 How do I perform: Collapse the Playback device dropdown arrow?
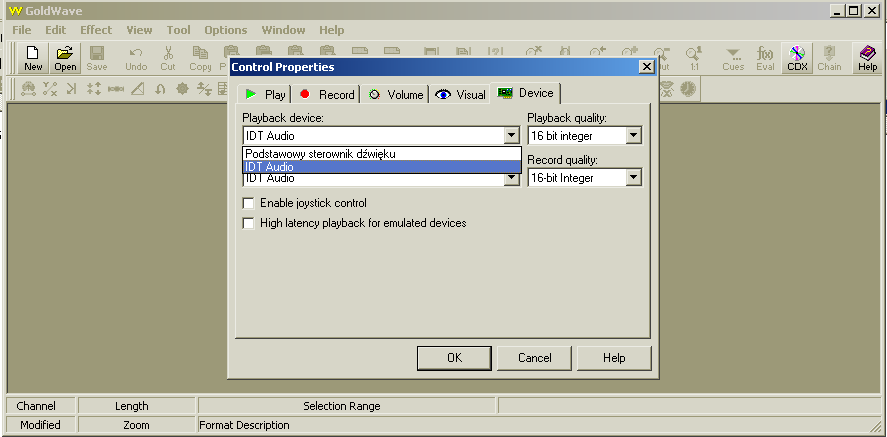(x=511, y=136)
